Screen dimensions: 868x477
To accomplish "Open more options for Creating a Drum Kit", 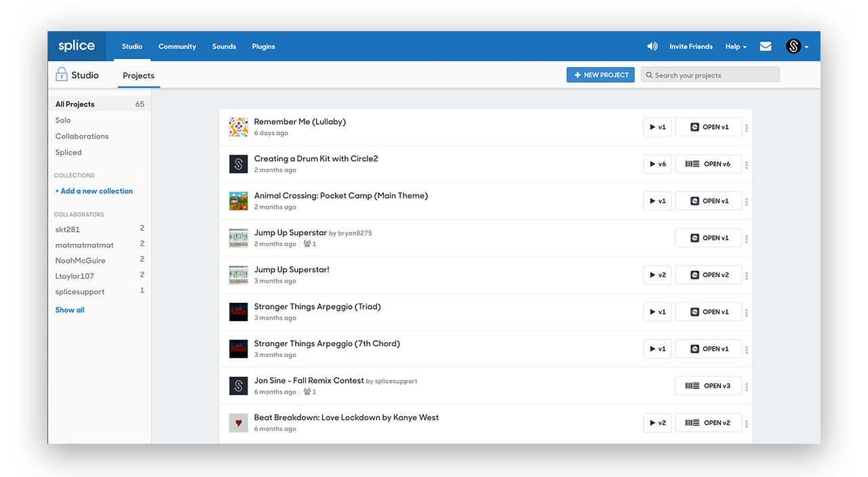I will click(747, 165).
